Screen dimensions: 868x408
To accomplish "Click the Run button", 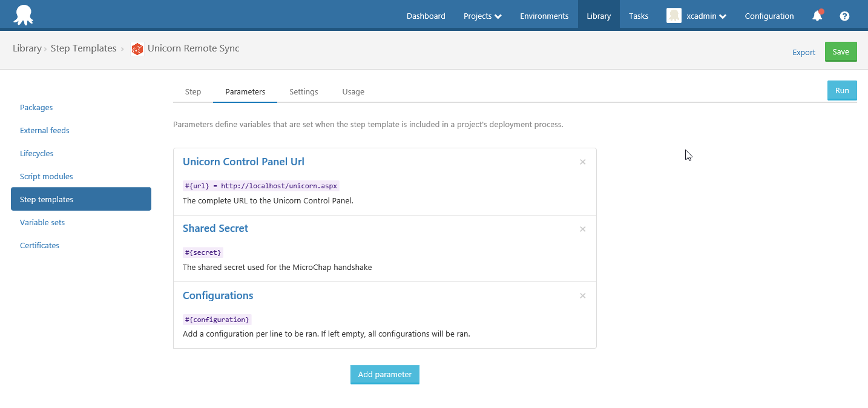I will point(842,91).
